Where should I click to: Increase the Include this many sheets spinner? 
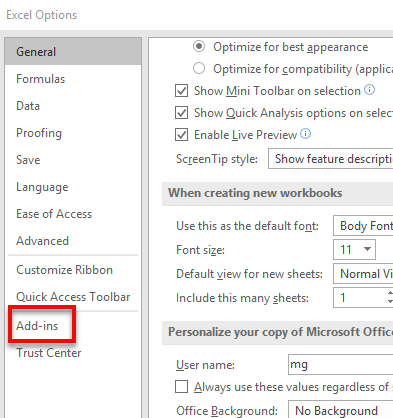coord(390,293)
